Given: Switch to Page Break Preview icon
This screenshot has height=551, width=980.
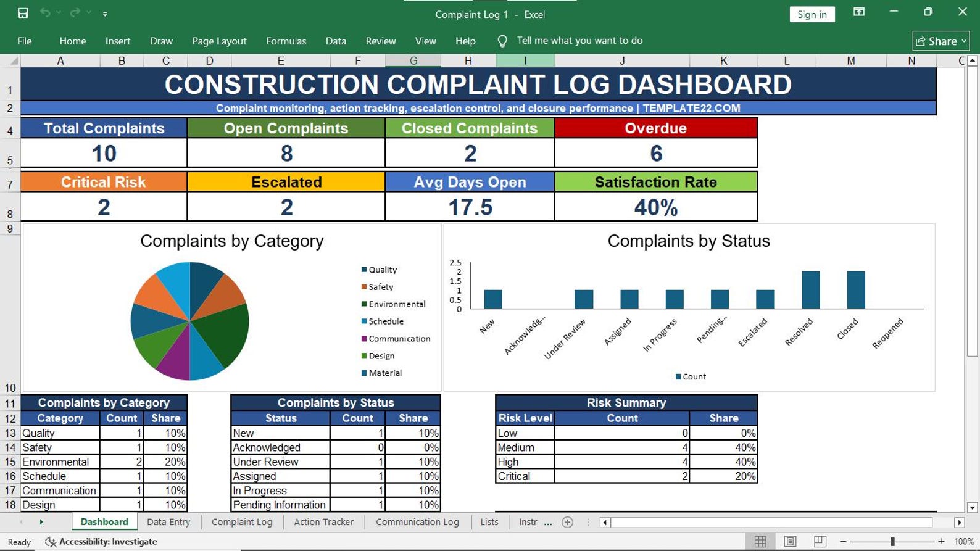Looking at the screenshot, I should pyautogui.click(x=820, y=542).
